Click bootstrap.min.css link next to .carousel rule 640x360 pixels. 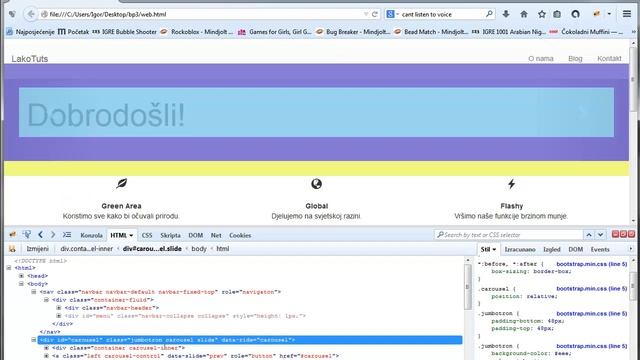[591, 289]
